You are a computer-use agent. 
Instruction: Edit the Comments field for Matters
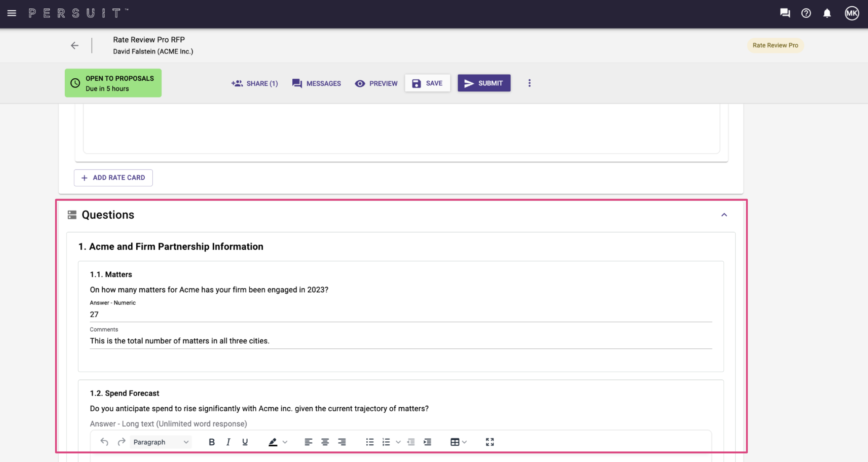pyautogui.click(x=400, y=341)
